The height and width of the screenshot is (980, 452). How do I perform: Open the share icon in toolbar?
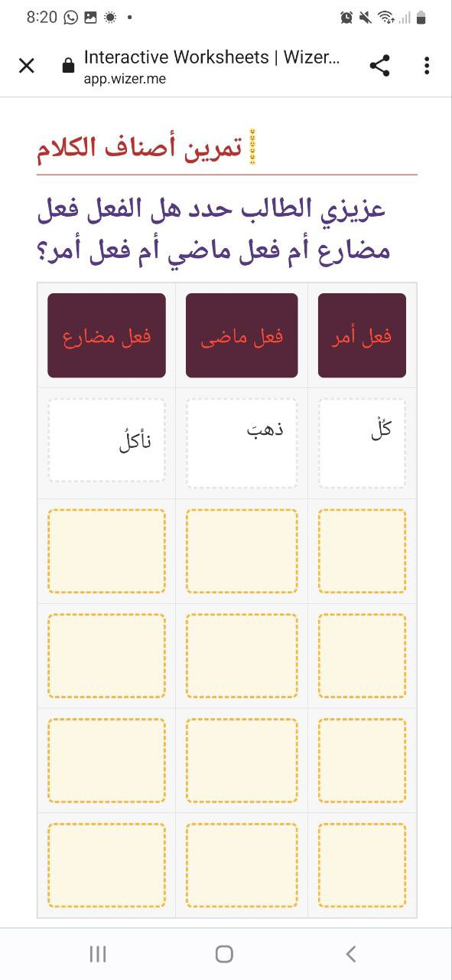point(379,66)
